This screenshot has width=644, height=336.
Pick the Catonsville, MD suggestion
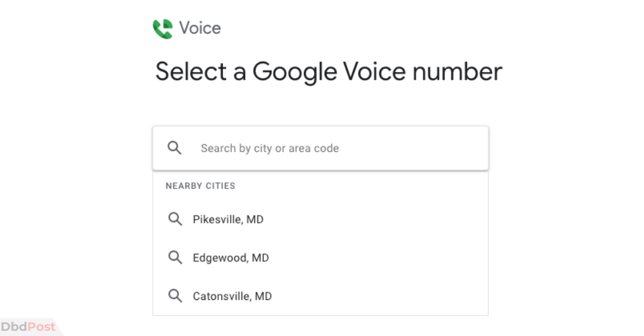click(x=320, y=295)
